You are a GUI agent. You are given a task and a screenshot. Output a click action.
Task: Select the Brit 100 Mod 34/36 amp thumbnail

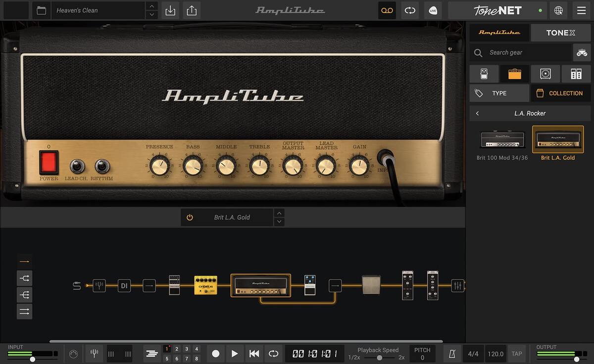pos(501,140)
